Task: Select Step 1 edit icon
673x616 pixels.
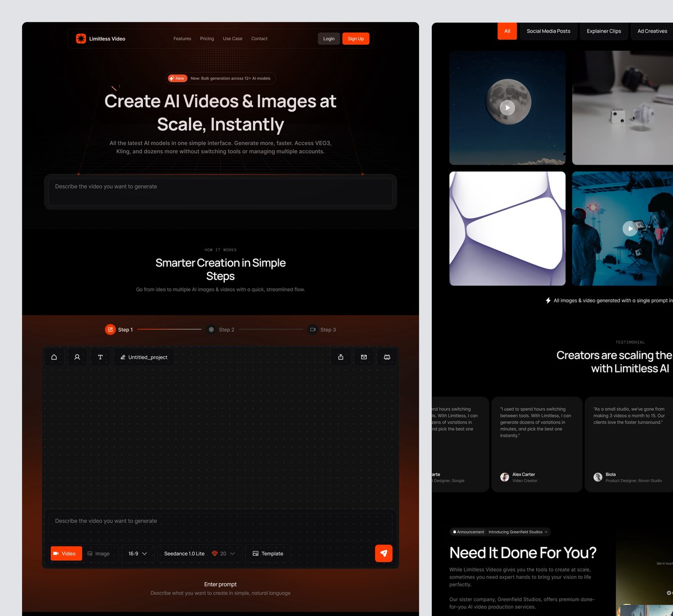Action: (110, 329)
